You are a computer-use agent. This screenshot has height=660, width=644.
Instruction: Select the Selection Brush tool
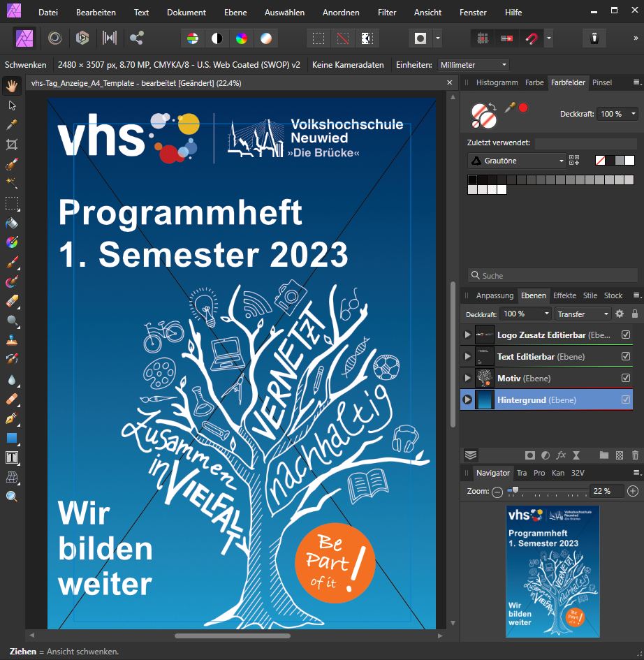(12, 163)
